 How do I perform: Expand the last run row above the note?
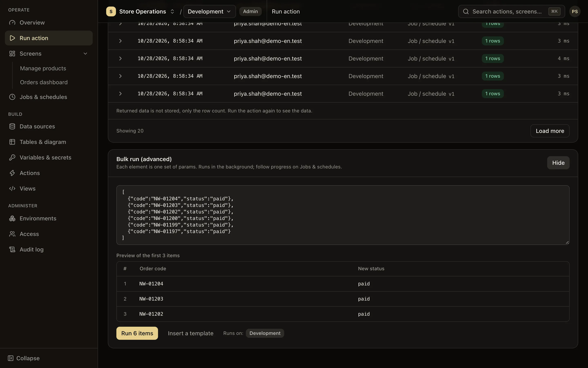click(120, 94)
